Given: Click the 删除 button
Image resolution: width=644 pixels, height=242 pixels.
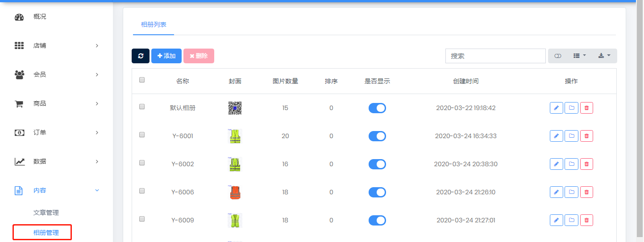Looking at the screenshot, I should 199,56.
